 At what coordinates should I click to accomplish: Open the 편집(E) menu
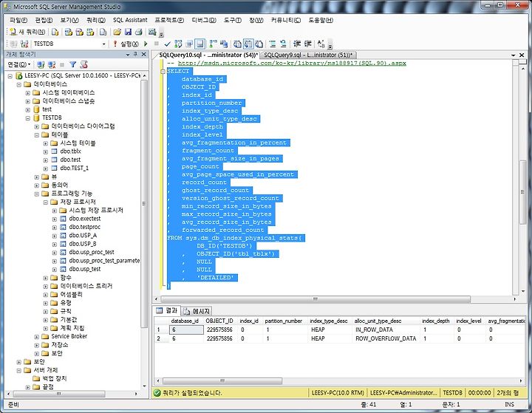point(44,20)
